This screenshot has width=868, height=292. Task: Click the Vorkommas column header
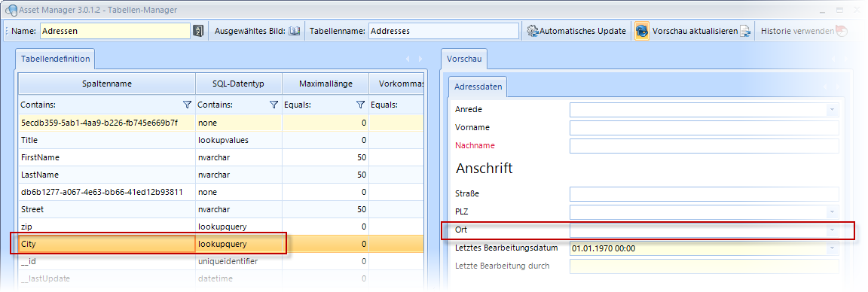click(x=397, y=84)
